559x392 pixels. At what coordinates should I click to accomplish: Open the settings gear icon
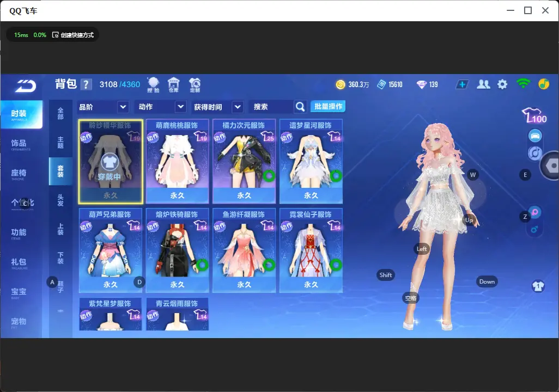(502, 84)
